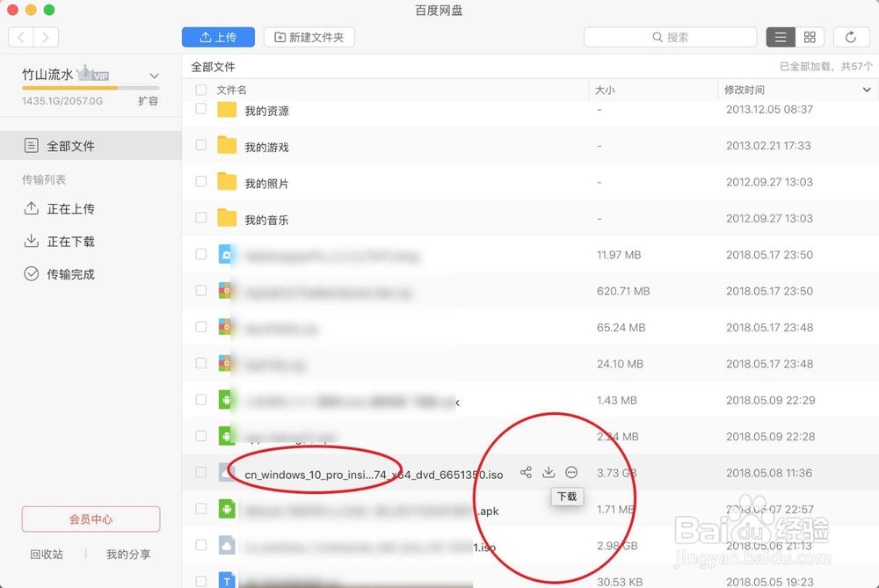Focus the 搜索 search field
The image size is (879, 588).
pyautogui.click(x=670, y=38)
